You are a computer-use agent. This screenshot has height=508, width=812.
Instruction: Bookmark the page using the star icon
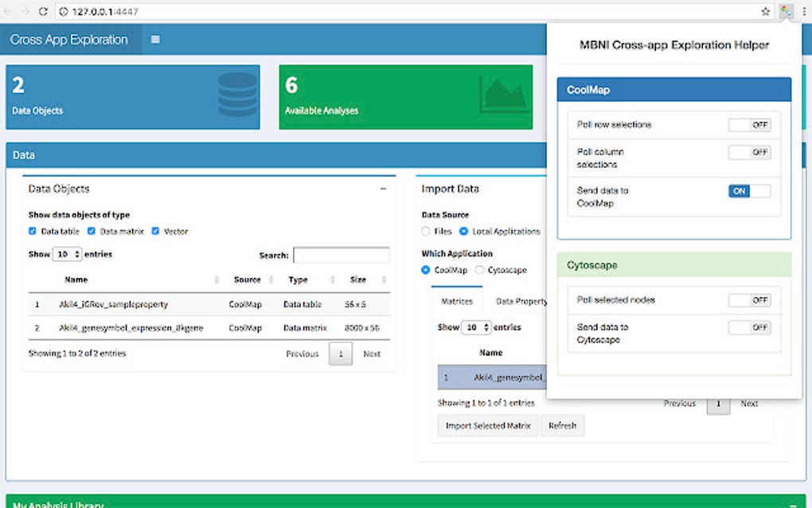[764, 11]
